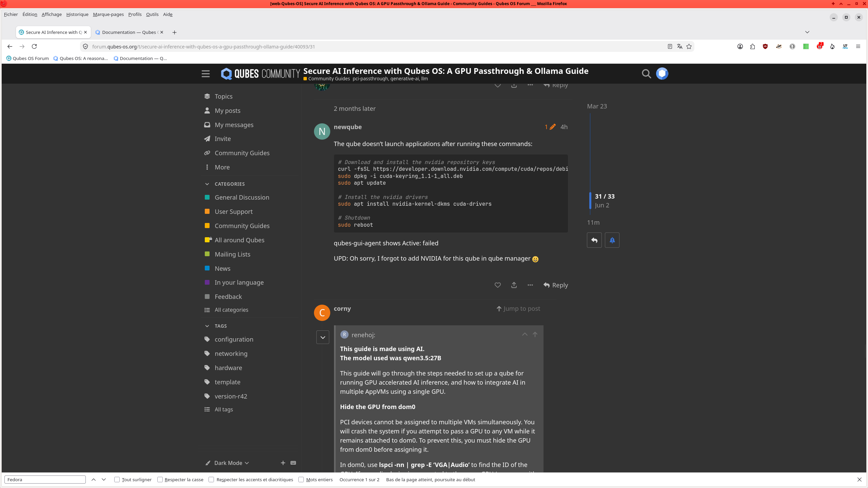Open the Qubes OS Forum bookmark
Image resolution: width=868 pixels, height=488 pixels.
tap(27, 58)
